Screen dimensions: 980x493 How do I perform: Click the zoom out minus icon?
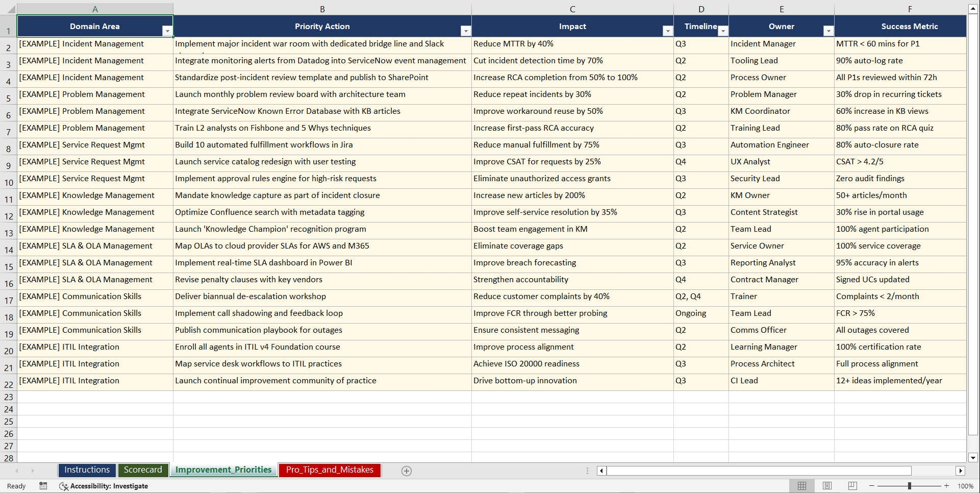tap(872, 486)
